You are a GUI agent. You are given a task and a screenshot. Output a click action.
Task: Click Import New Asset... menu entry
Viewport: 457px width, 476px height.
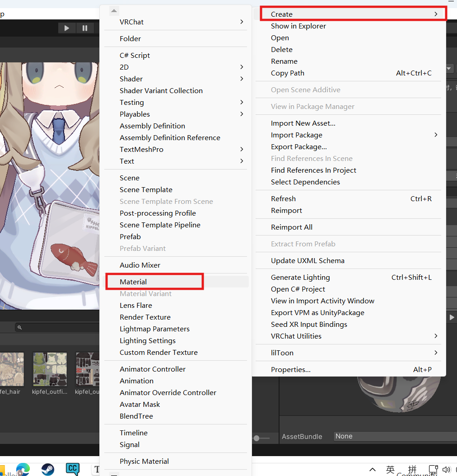tap(303, 123)
